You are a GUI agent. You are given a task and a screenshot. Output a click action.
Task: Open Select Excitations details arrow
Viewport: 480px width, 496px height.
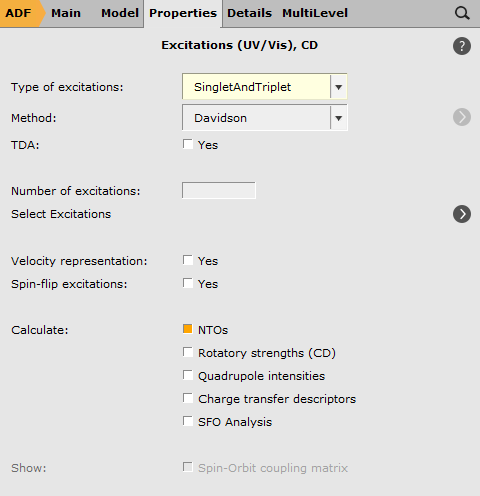[x=462, y=214]
